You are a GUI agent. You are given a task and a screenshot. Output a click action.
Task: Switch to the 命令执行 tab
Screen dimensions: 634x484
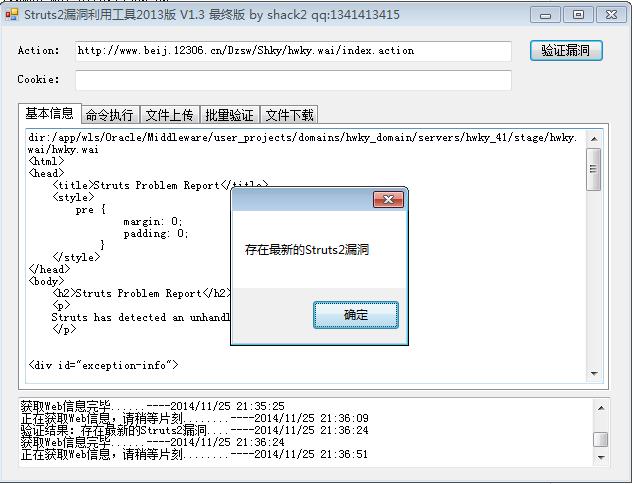click(110, 115)
